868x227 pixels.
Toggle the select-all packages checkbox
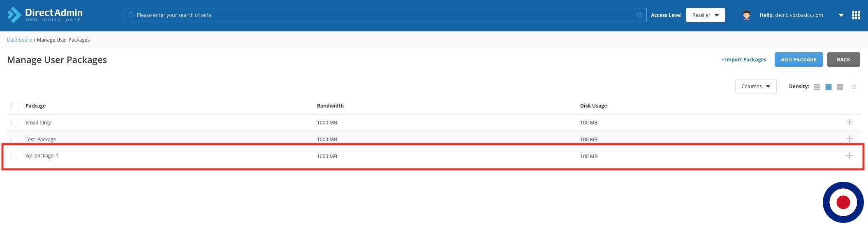(14, 106)
